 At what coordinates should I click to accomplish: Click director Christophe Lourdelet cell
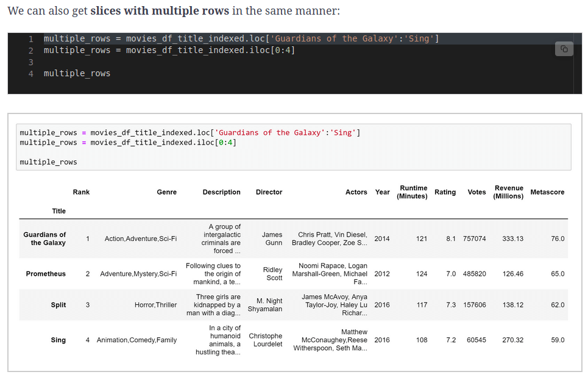tap(266, 340)
